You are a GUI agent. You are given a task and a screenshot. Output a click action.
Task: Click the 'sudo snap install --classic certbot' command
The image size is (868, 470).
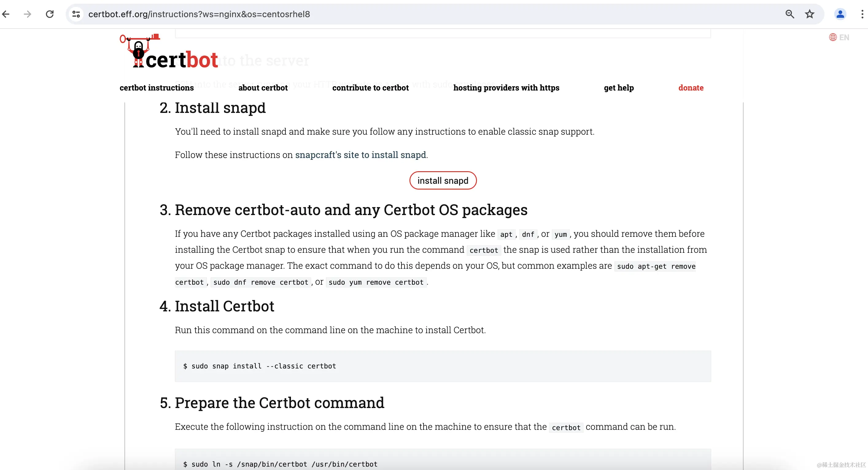[263, 366]
